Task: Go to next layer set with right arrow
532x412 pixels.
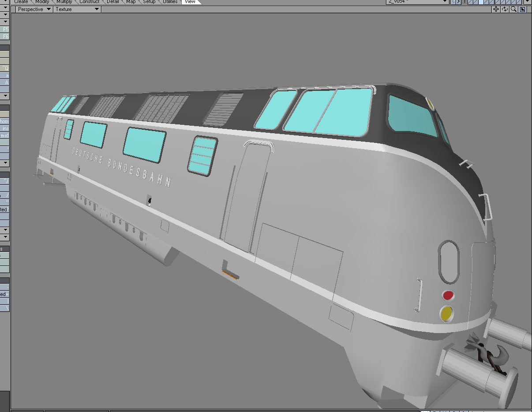Action: click(459, 2)
